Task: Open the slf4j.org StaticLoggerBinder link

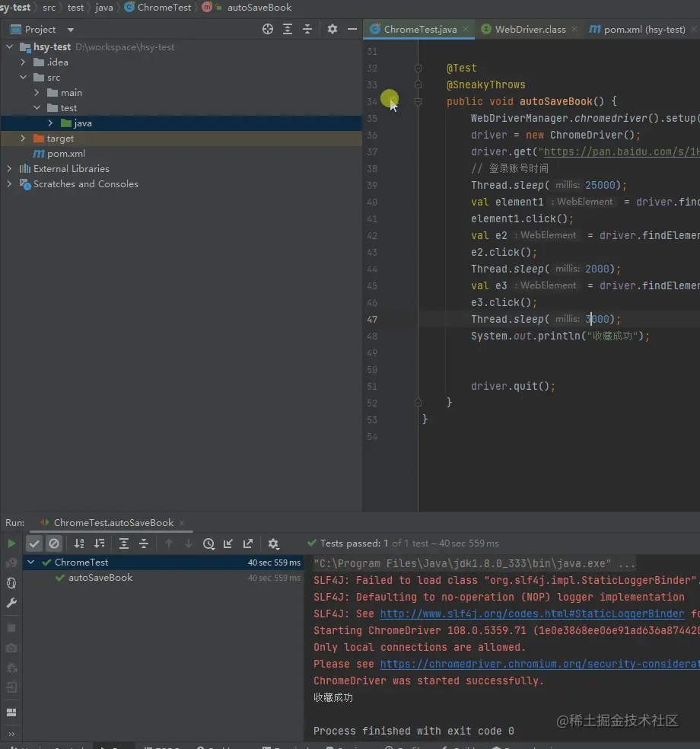Action: [x=532, y=614]
